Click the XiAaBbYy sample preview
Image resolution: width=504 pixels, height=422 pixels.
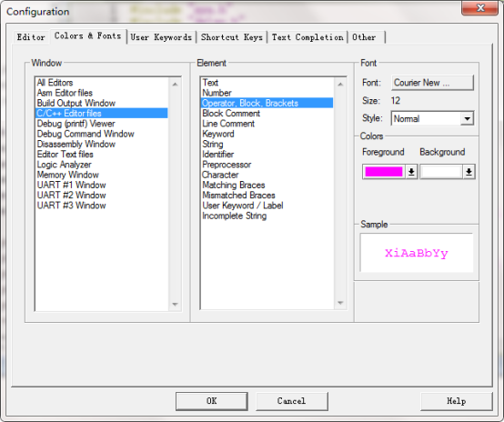pos(417,253)
